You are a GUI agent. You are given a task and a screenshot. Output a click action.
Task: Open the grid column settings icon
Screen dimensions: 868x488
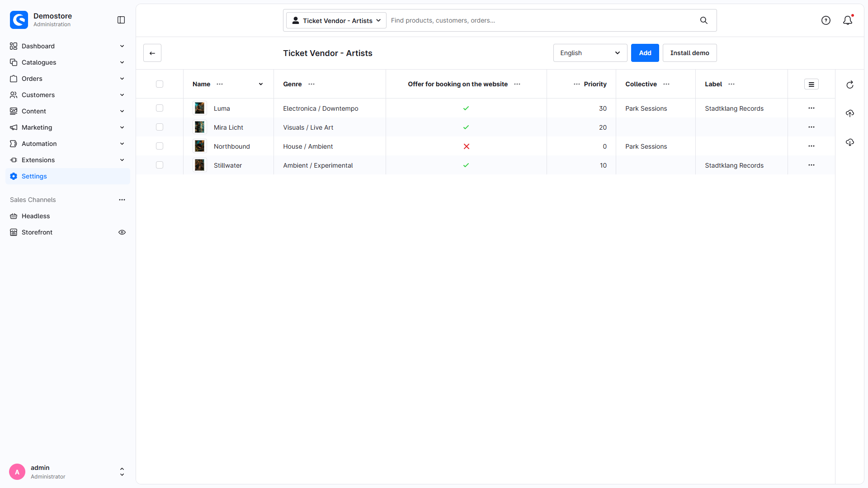[811, 84]
